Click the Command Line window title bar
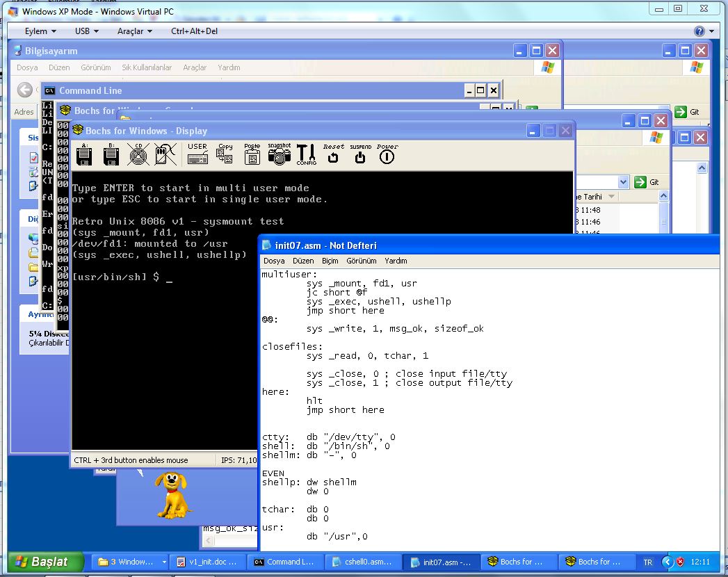728x577 pixels. pyautogui.click(x=272, y=90)
